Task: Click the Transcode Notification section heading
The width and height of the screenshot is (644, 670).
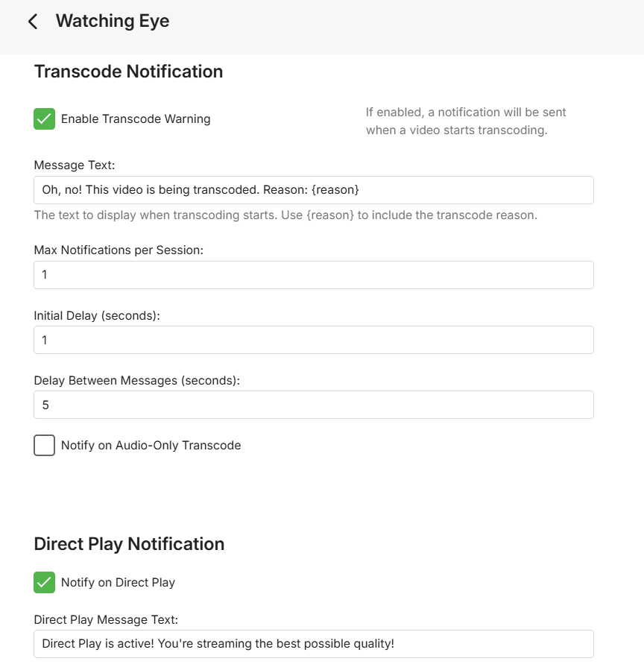Action: tap(128, 72)
